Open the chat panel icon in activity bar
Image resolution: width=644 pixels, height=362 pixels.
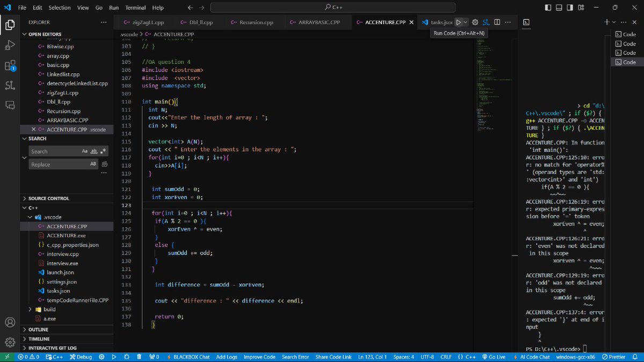(10, 105)
